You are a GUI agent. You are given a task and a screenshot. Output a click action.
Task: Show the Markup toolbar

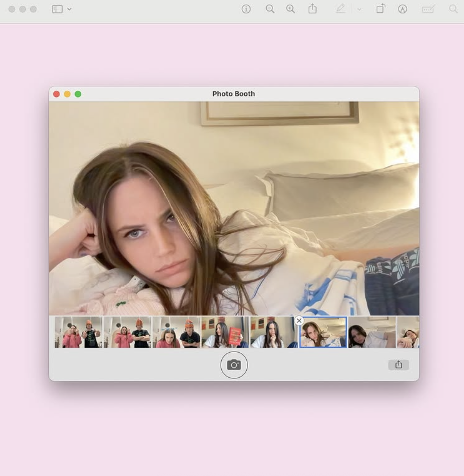[403, 9]
